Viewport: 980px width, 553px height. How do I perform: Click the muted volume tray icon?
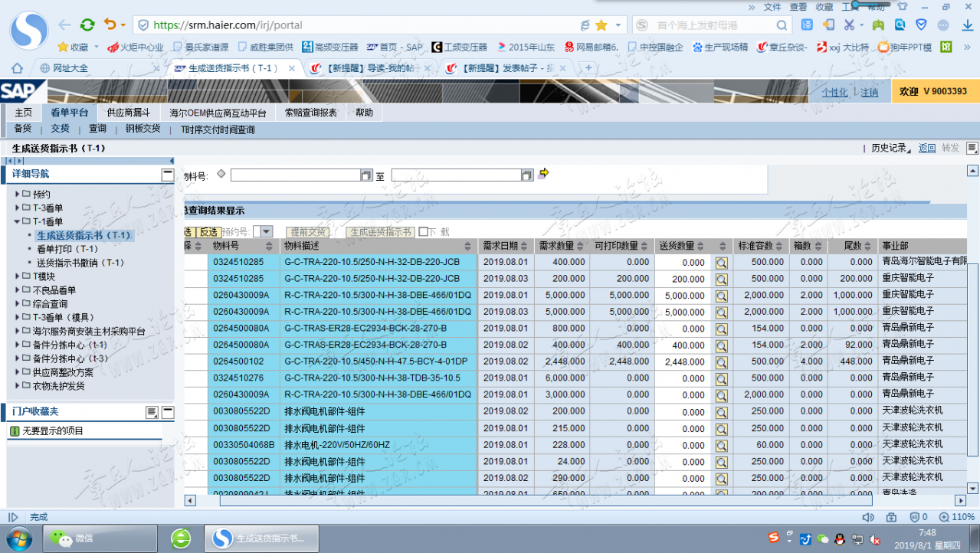tap(874, 539)
